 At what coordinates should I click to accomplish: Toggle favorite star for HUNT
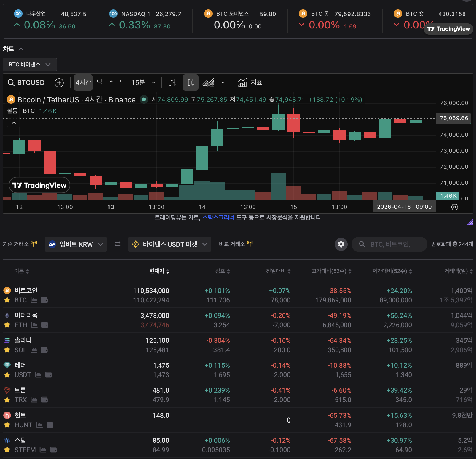[x=7, y=425]
